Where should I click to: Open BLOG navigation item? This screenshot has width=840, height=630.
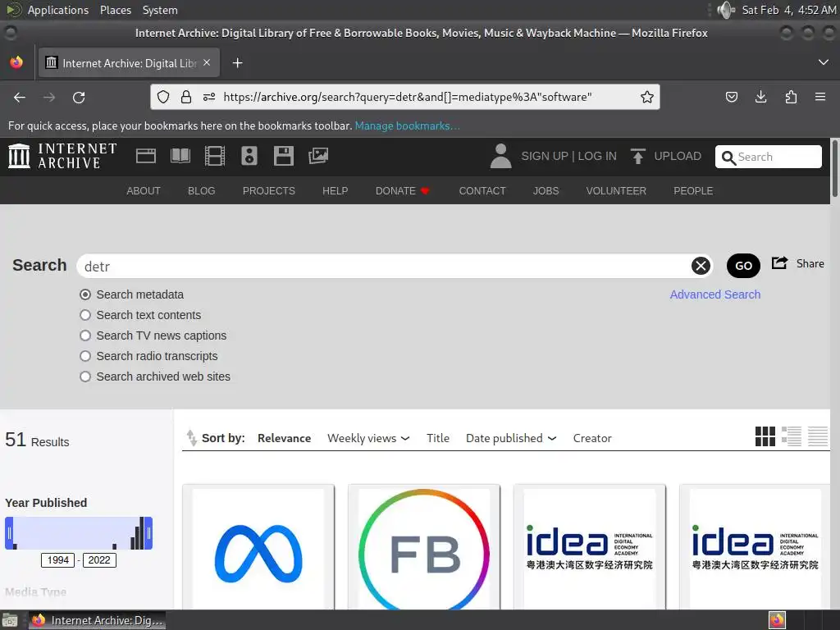pyautogui.click(x=202, y=190)
